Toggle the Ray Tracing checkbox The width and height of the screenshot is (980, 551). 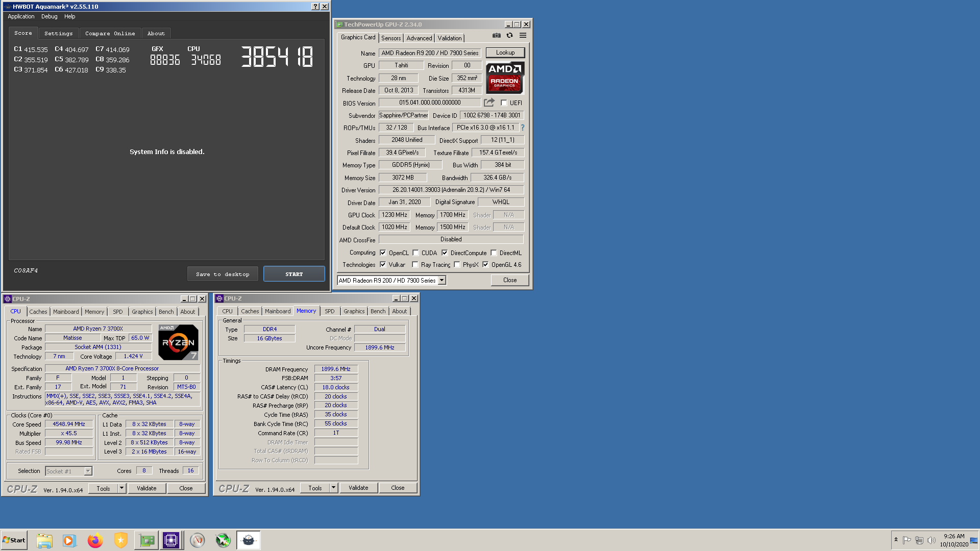coord(415,264)
